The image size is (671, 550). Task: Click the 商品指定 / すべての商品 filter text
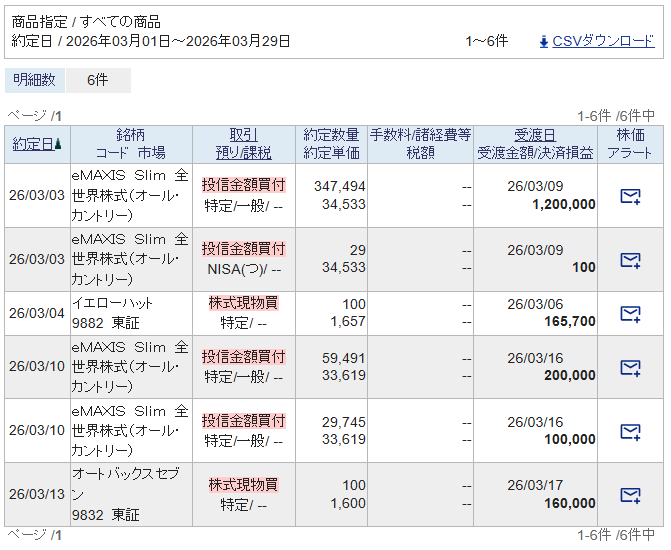(x=85, y=22)
